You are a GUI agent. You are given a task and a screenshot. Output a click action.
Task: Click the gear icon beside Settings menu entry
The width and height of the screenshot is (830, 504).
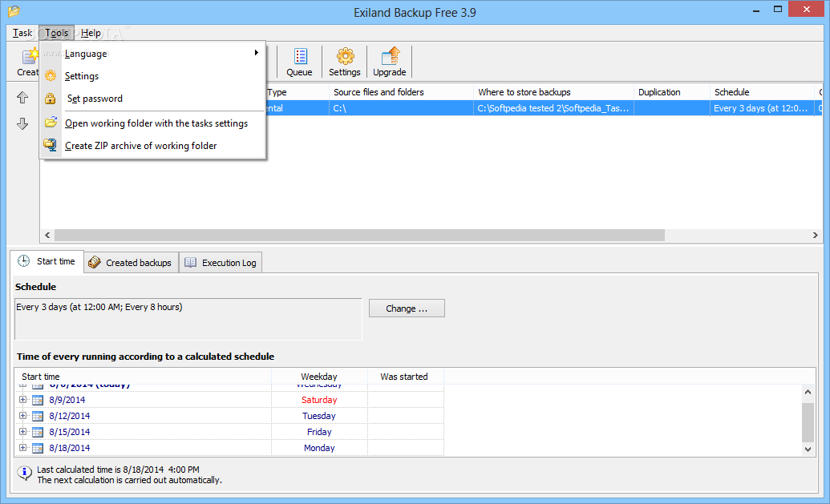click(51, 75)
